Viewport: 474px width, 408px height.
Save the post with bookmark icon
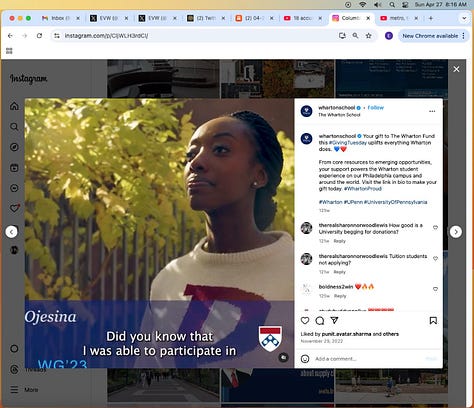pyautogui.click(x=433, y=321)
